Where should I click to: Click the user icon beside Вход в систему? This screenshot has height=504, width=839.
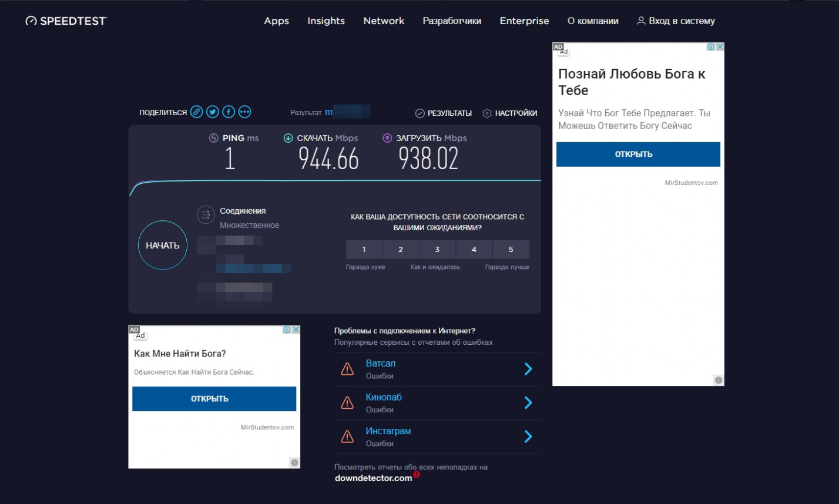[x=641, y=21]
